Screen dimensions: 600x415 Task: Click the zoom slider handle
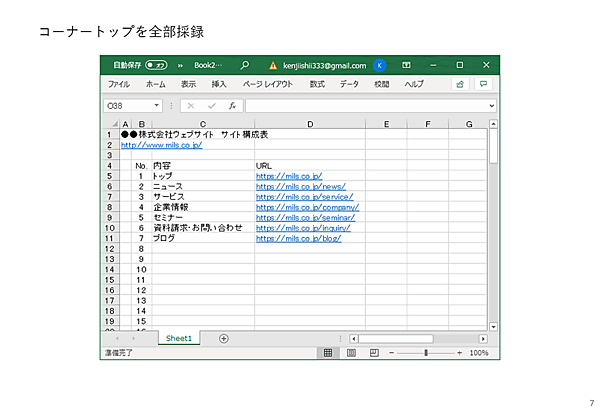click(x=426, y=353)
